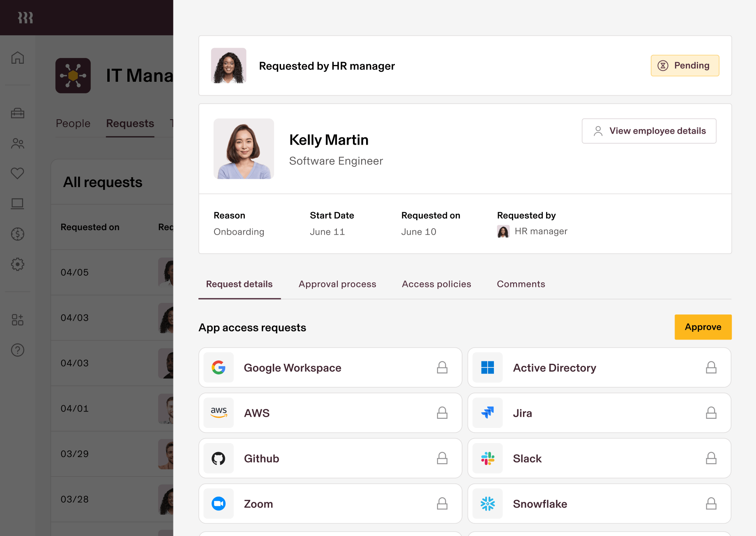Click the Google Workspace app name
The image size is (756, 536).
293,368
